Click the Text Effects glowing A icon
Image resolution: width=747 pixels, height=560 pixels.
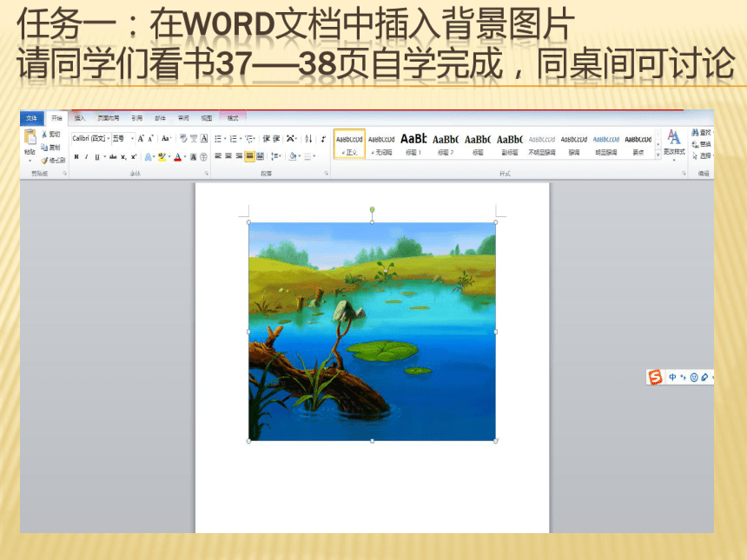(x=149, y=156)
